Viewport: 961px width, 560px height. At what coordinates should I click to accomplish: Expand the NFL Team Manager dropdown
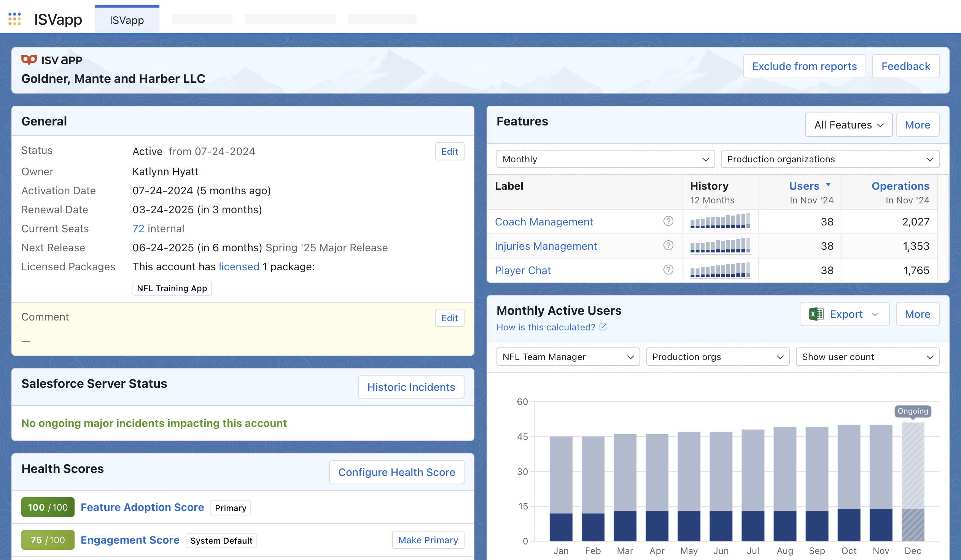pos(568,357)
